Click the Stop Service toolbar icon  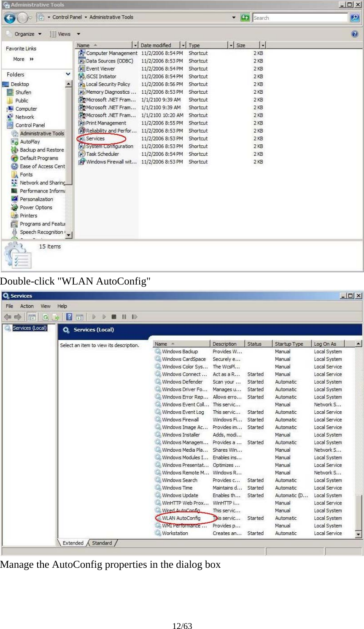click(114, 317)
